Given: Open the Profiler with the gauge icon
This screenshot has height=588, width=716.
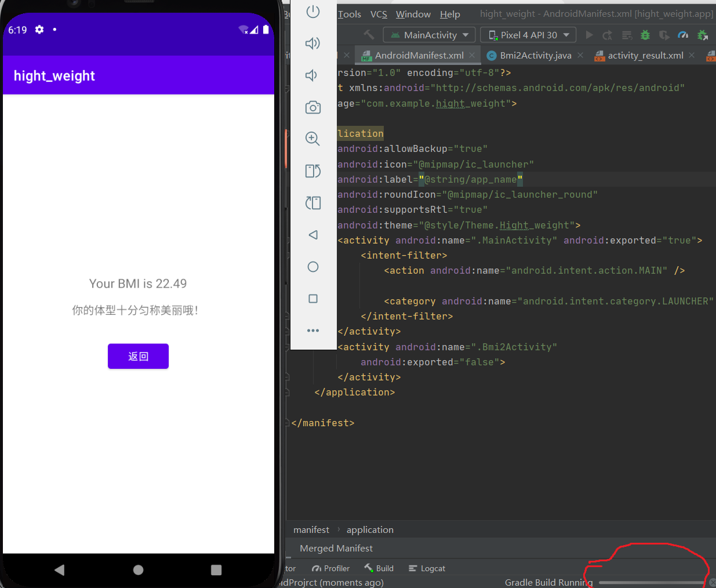Looking at the screenshot, I should pos(683,35).
